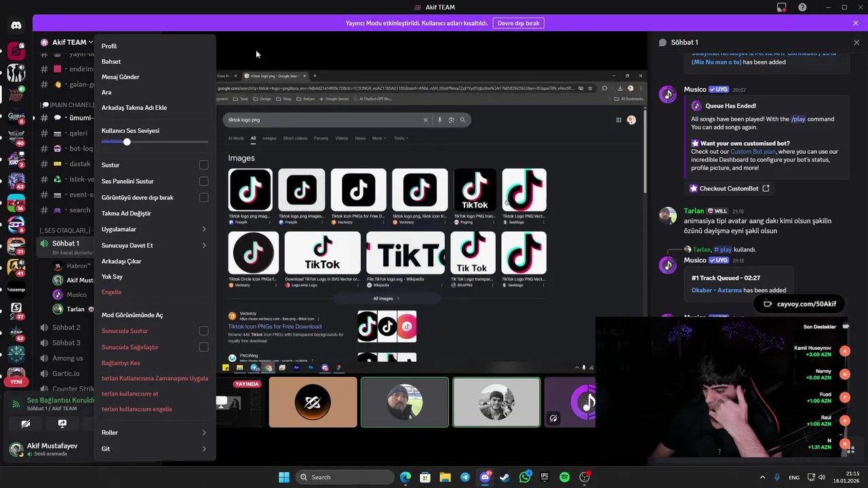Open Microsoft Edge from the taskbar
The width and height of the screenshot is (868, 488).
(405, 477)
